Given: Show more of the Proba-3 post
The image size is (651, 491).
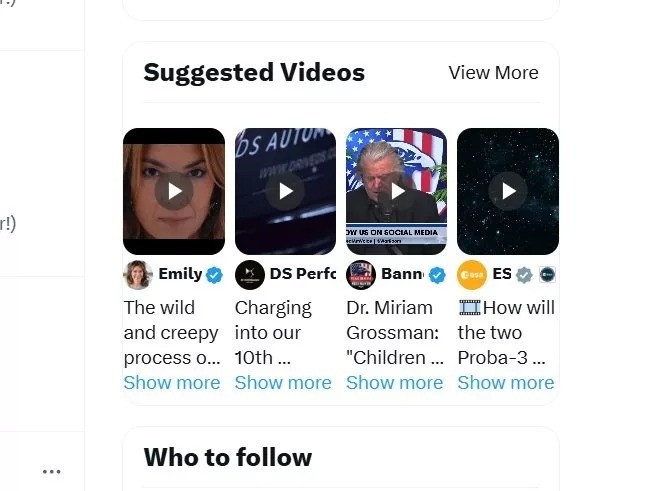Looking at the screenshot, I should click(505, 382).
